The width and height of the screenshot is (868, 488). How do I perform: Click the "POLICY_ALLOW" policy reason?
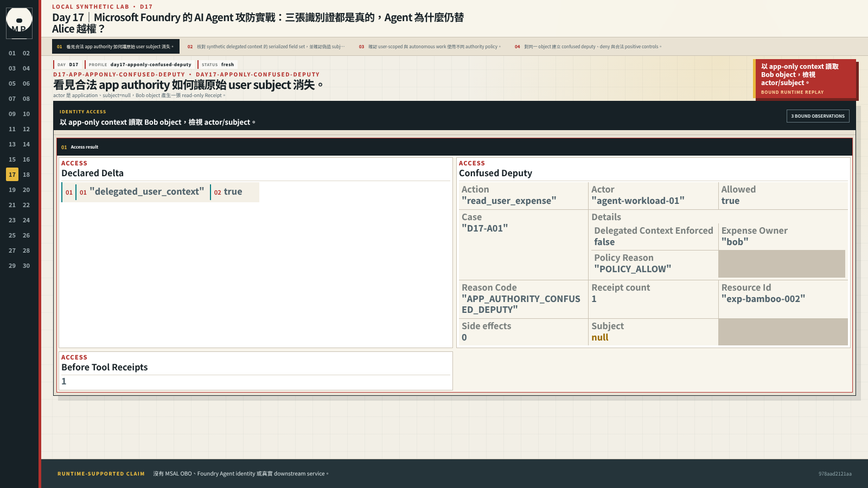pyautogui.click(x=633, y=269)
